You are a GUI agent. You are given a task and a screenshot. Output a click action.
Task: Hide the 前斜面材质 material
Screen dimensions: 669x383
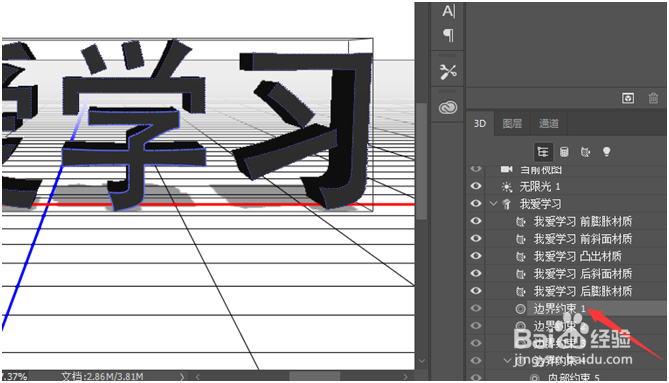point(476,239)
